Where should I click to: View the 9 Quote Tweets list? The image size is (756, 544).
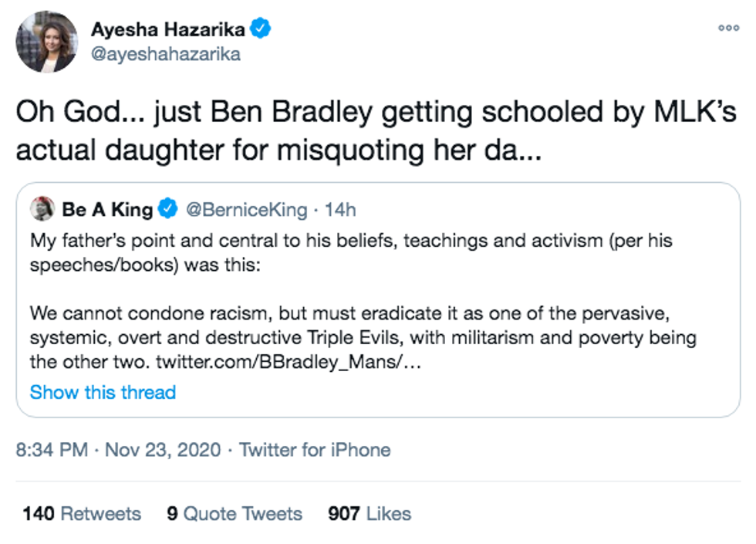click(x=235, y=514)
